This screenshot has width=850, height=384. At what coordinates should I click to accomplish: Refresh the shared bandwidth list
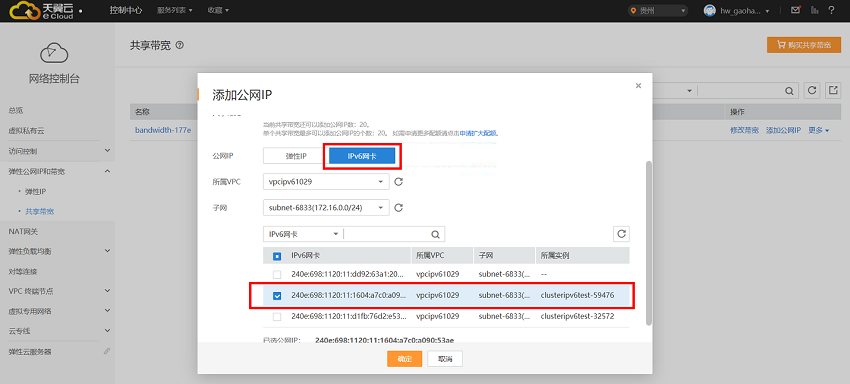click(x=812, y=91)
